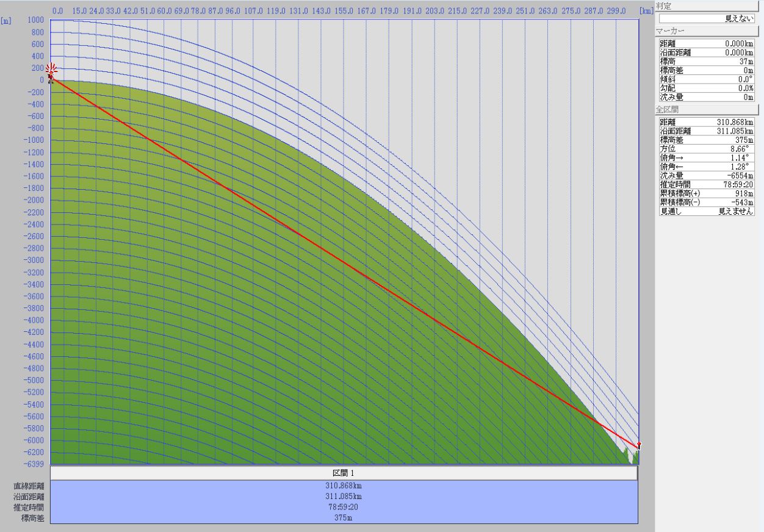This screenshot has width=764, height=532.
Task: Click the 標高差 0m value under マーカー
Action: [x=749, y=71]
